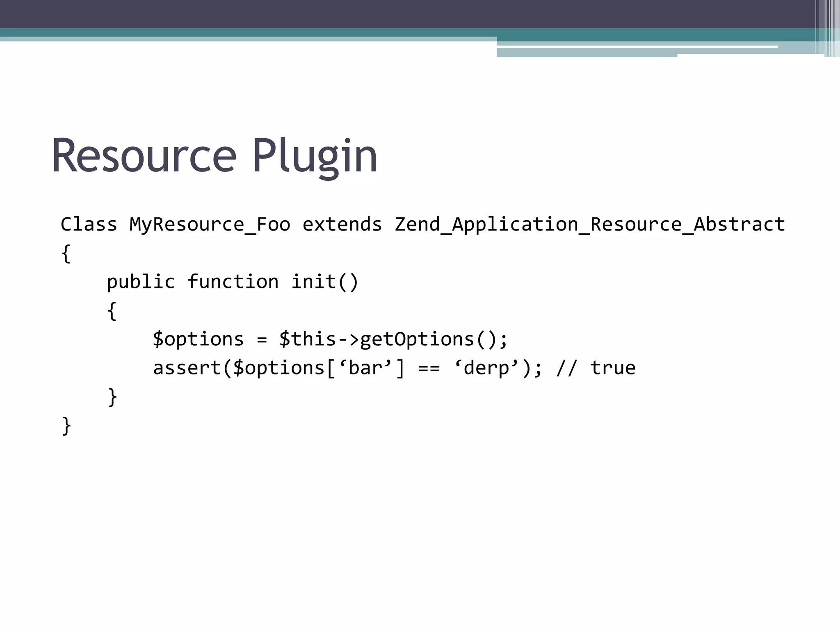Click the '$this->getOptions();' call
This screenshot has width=840, height=630.
393,339
